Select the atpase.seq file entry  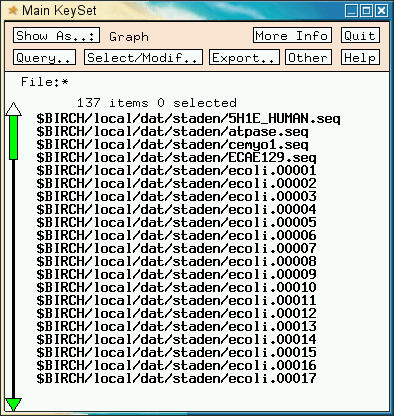click(x=172, y=132)
